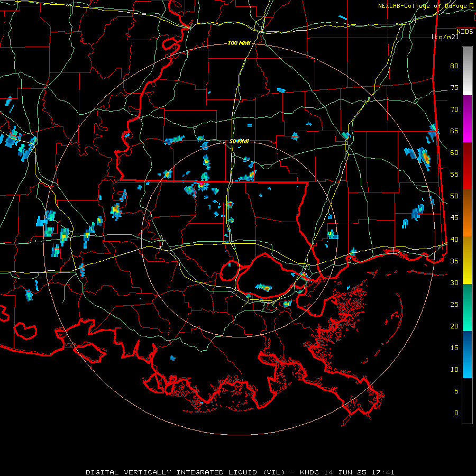This screenshot has width=476, height=476.
Task: Click the 80 value on the scale
Action: pyautogui.click(x=454, y=66)
